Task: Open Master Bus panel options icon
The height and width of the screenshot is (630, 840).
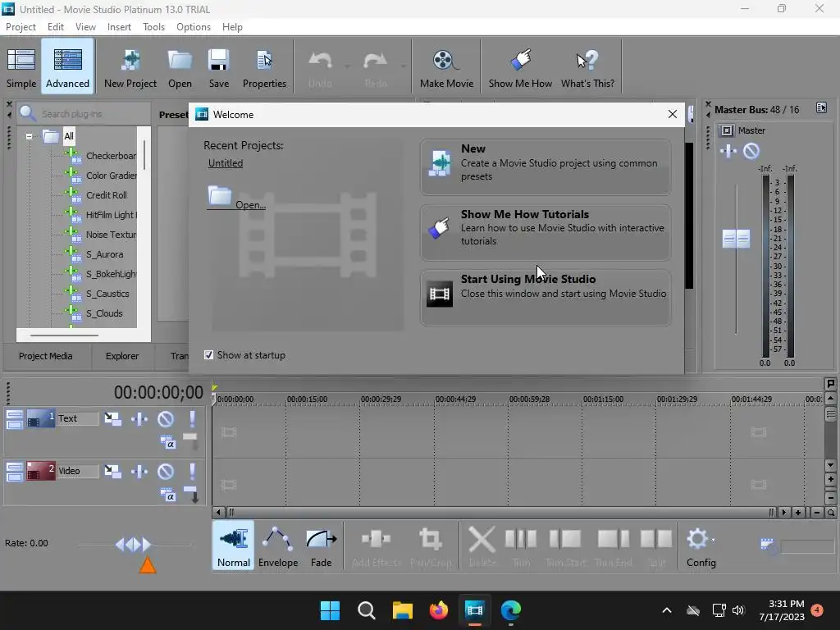Action: (x=821, y=107)
